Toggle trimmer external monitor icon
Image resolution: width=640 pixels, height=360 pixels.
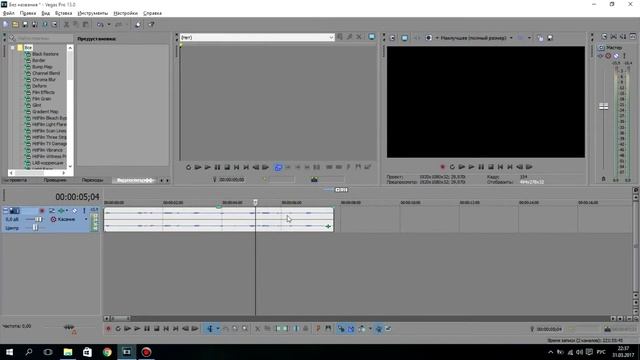point(371,37)
